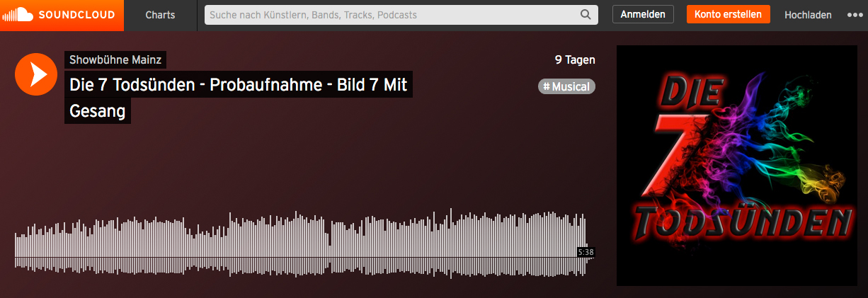This screenshot has height=298, width=868.
Task: Click the Anmelden sign-in button
Action: 643,14
